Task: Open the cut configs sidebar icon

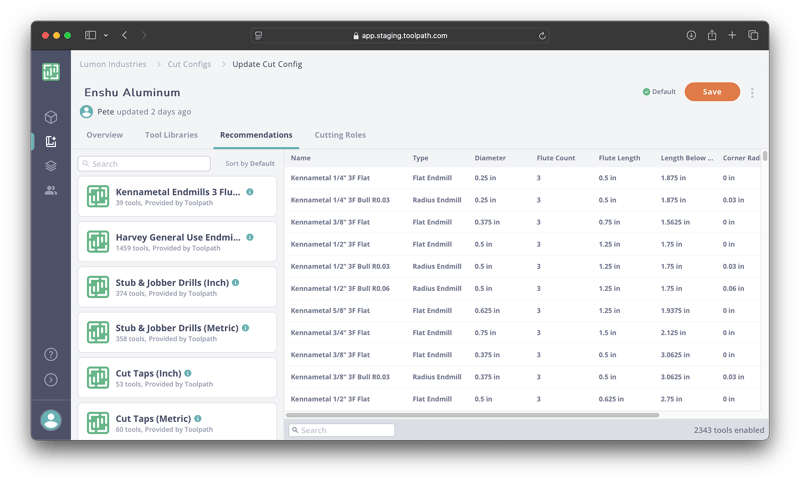Action: 51,141
